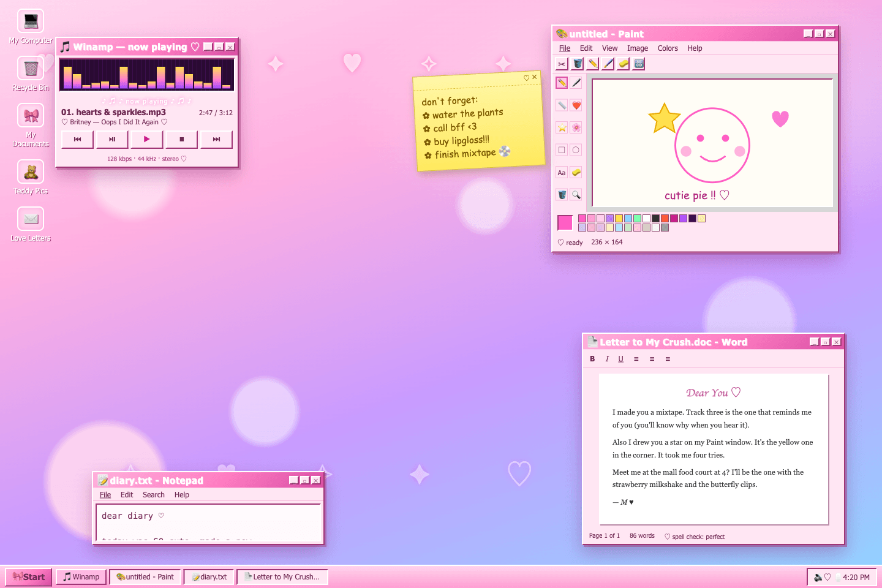Viewport: 882px width, 588px height.
Task: Align text left in Word toolbar
Action: (x=636, y=359)
